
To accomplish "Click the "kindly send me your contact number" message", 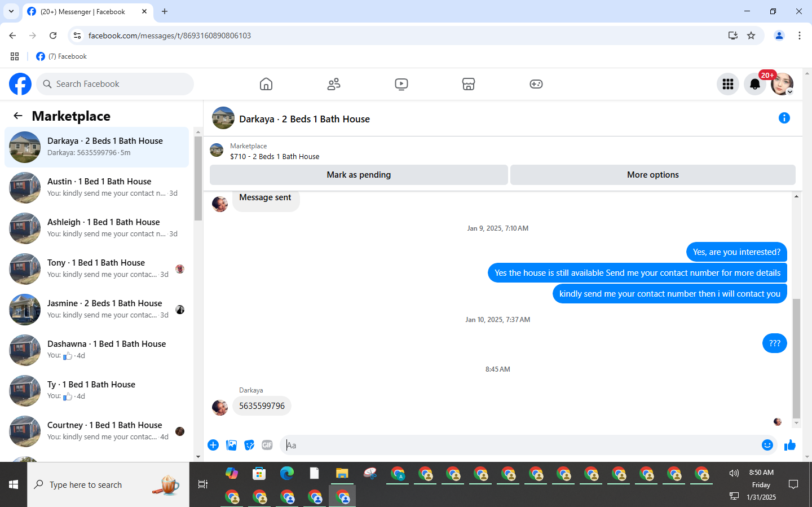I will 670,294.
